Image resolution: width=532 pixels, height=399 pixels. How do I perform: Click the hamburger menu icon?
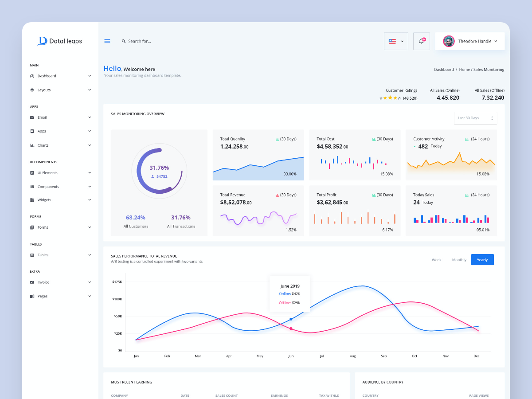(107, 41)
